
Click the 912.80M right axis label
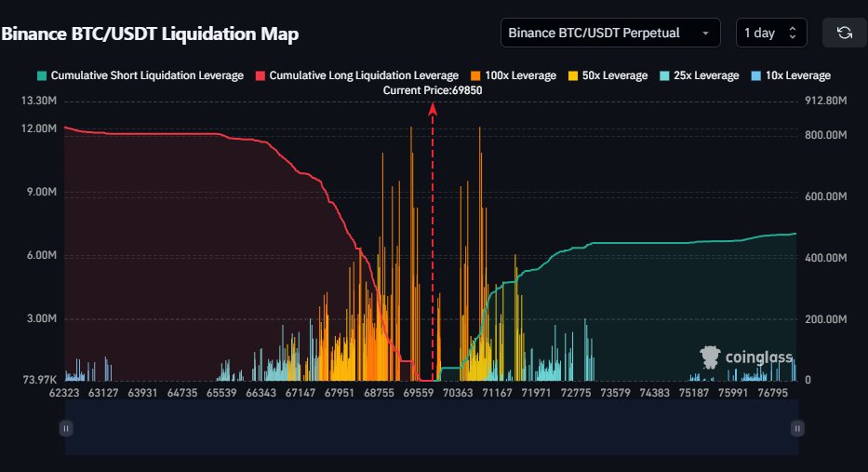coord(825,101)
